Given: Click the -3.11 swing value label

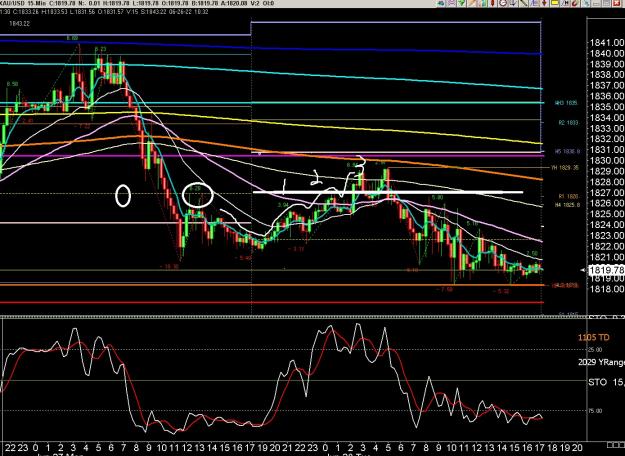Looking at the screenshot, I should pos(296,249).
